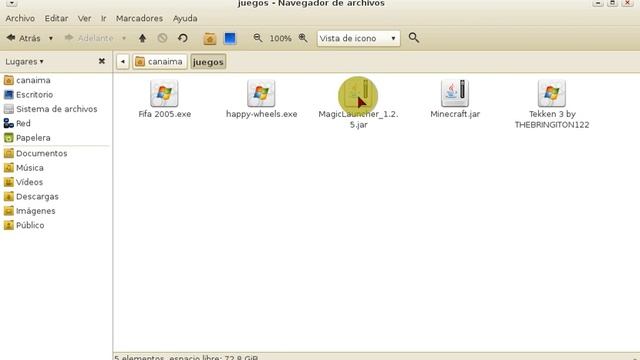The image size is (640, 360).
Task: Open the home folder toolbar icon
Action: [x=210, y=38]
